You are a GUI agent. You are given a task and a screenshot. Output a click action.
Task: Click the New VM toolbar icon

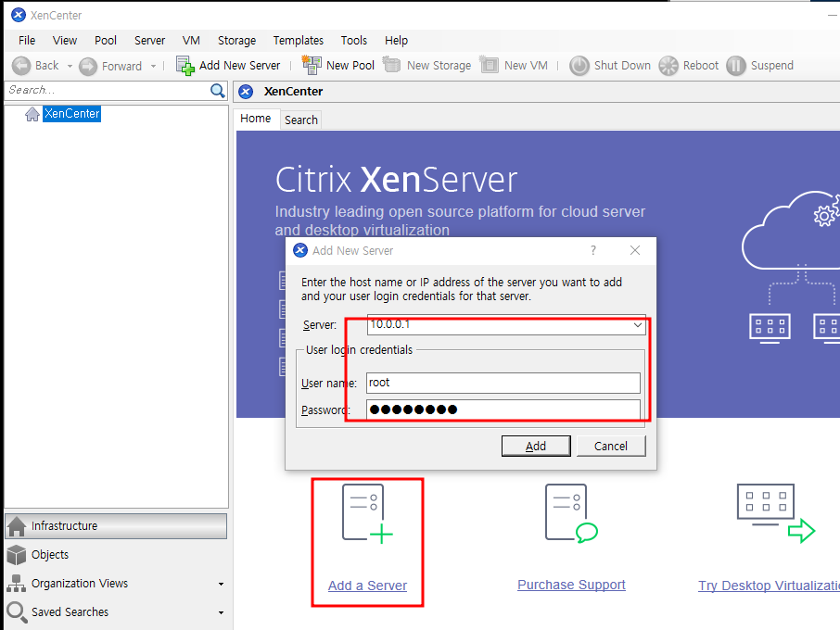click(x=489, y=65)
